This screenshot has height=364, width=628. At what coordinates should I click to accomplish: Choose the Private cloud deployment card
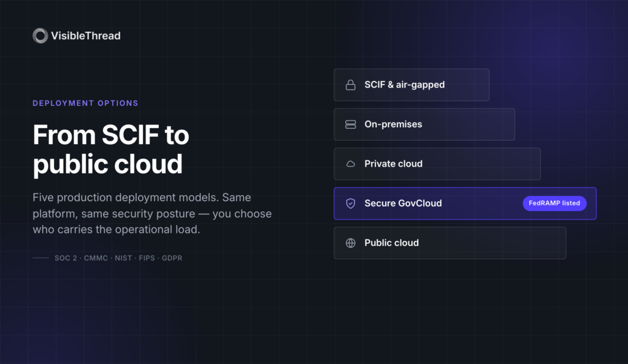(437, 164)
